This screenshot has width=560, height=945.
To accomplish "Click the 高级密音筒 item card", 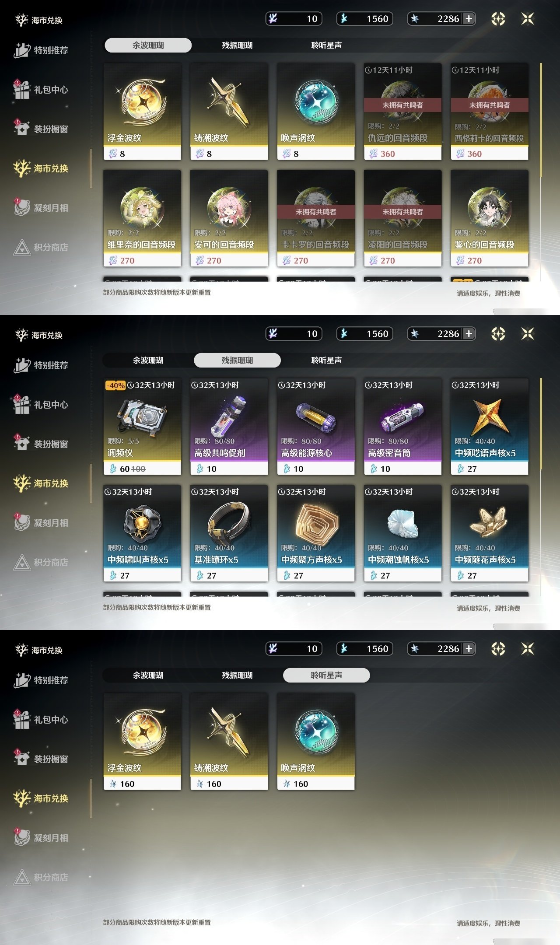I will pyautogui.click(x=402, y=427).
